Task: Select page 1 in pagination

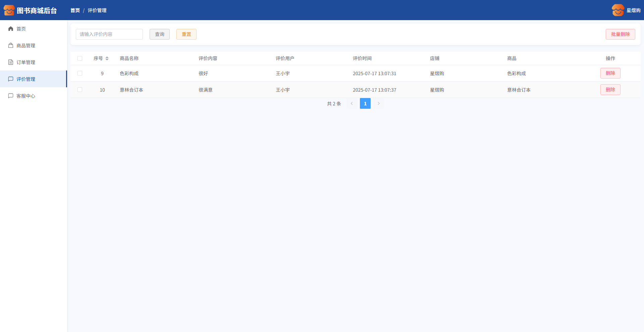Action: 365,103
